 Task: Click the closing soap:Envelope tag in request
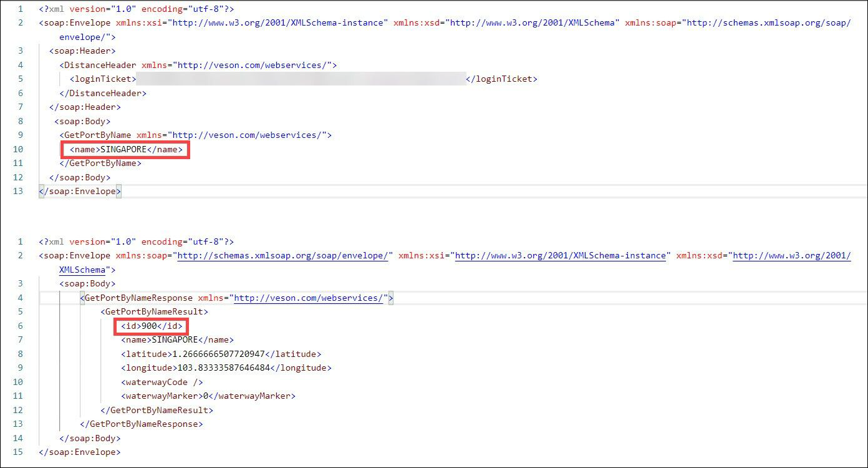tap(80, 192)
